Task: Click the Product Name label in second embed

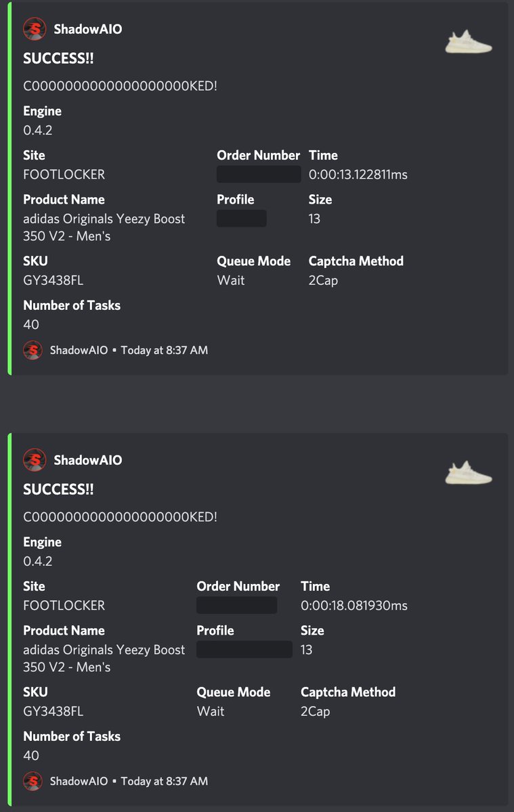Action: (x=64, y=631)
